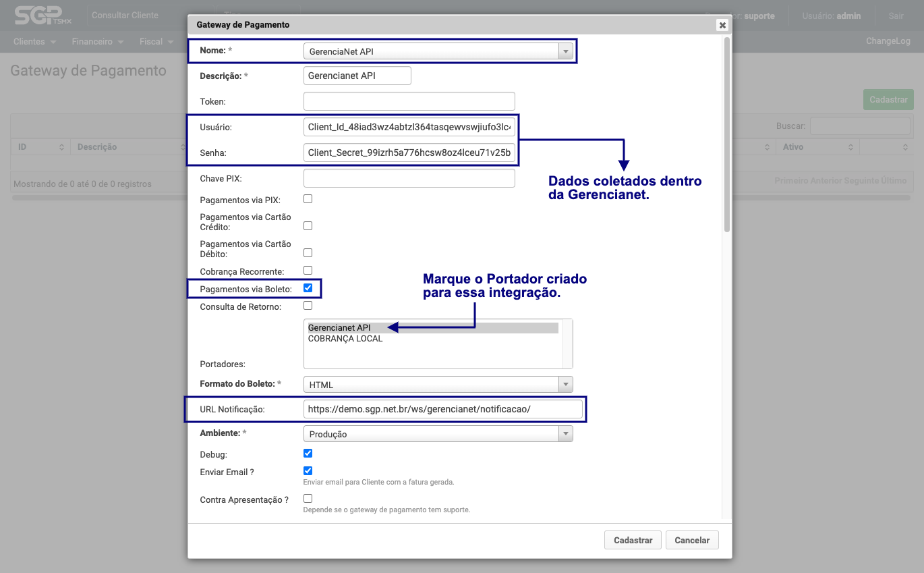
Task: Sort table by Descrição column
Action: click(128, 146)
